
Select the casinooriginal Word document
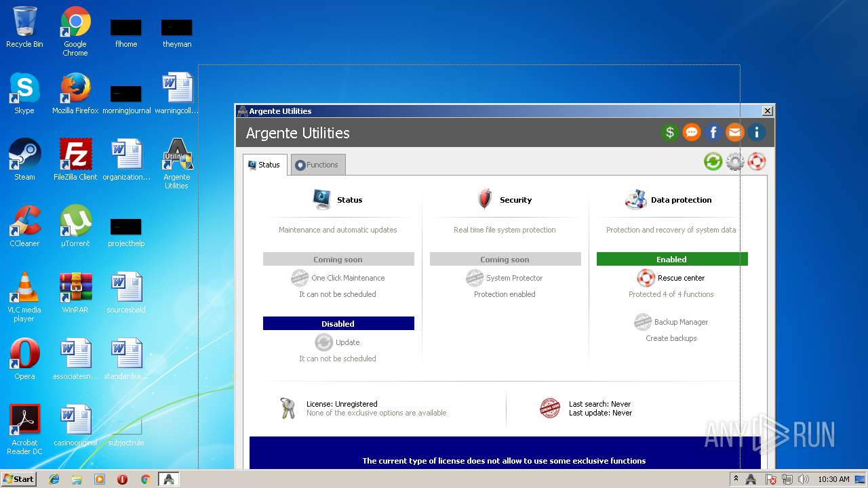[75, 426]
